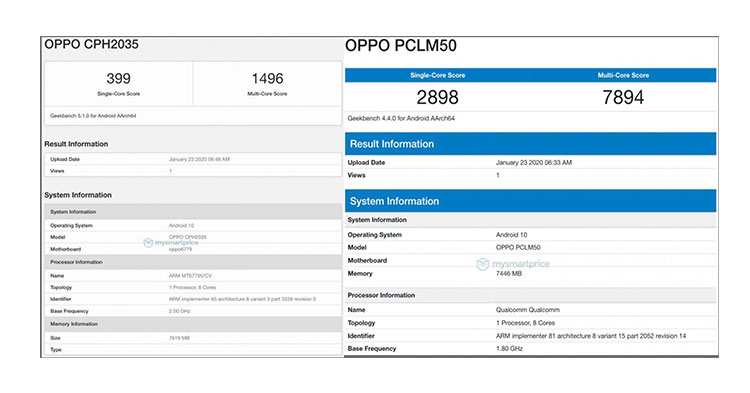Click the blue "System Information" header bar
750x393 pixels.
click(530, 201)
